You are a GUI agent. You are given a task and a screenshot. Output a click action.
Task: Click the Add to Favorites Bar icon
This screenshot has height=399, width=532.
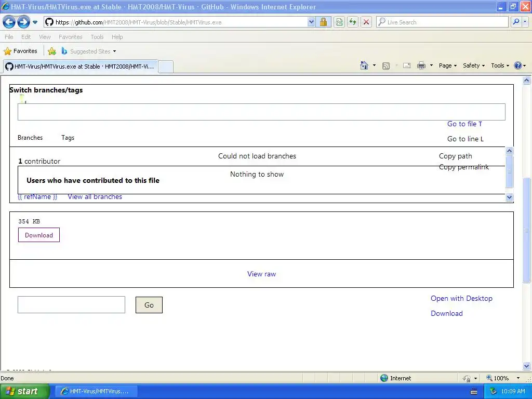[52, 51]
